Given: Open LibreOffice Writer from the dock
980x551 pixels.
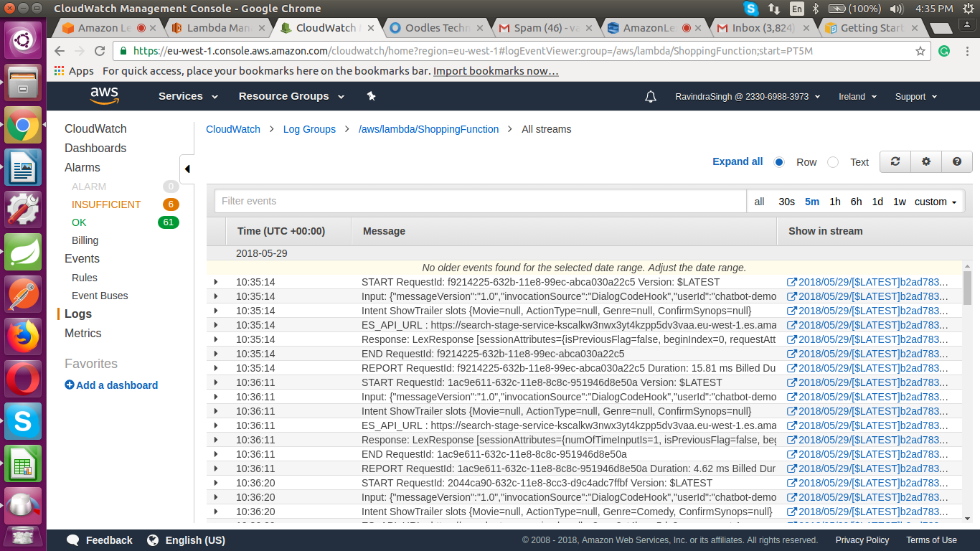Looking at the screenshot, I should (x=23, y=168).
